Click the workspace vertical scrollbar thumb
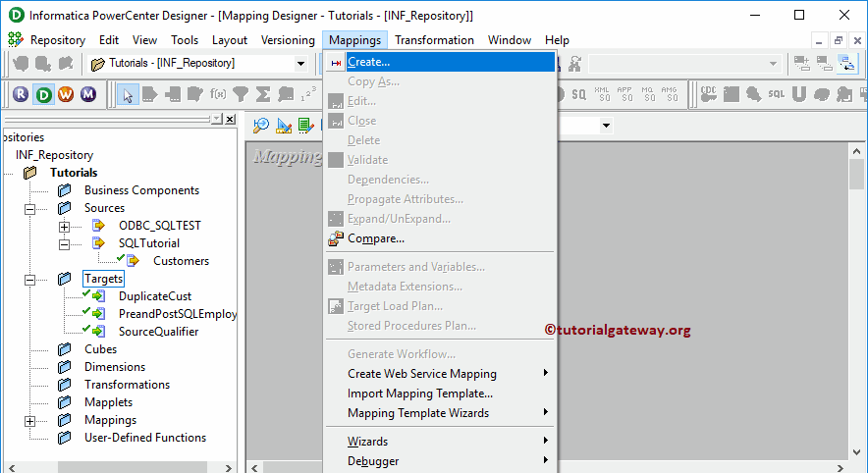This screenshot has width=868, height=473. click(x=856, y=175)
